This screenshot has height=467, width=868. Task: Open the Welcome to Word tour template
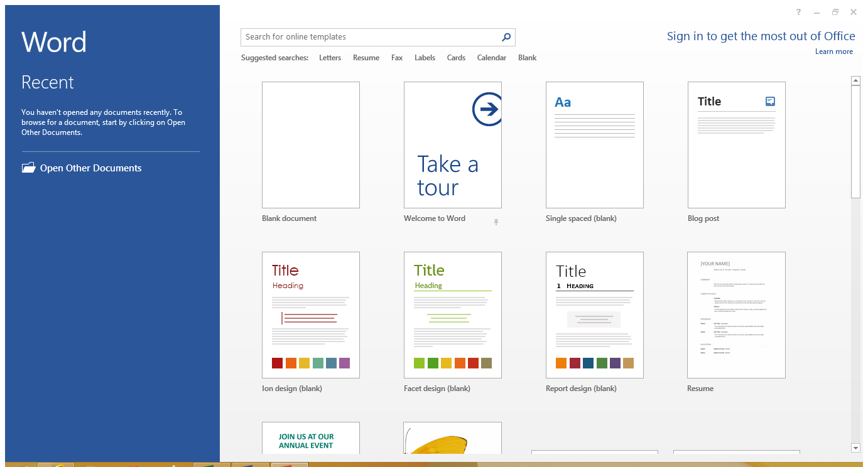pos(453,145)
